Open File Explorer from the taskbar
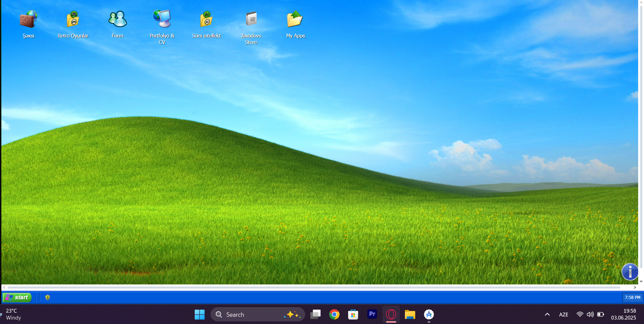The image size is (644, 324). tap(410, 314)
